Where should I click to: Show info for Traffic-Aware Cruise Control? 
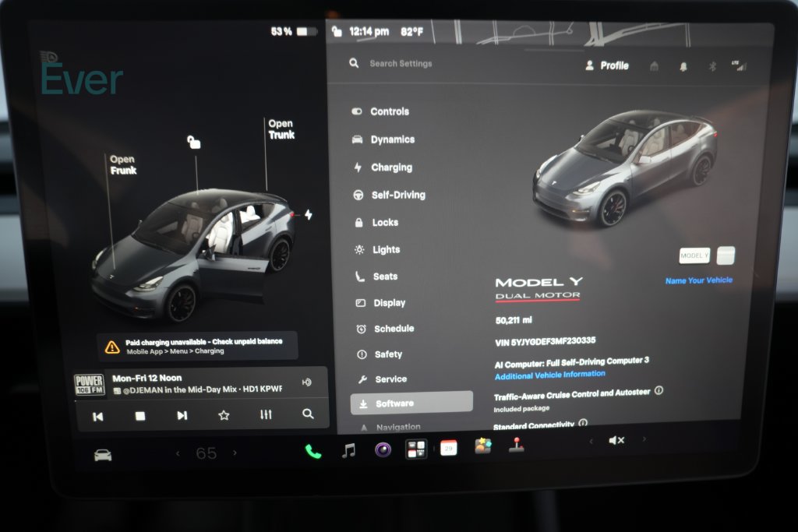pyautogui.click(x=659, y=390)
